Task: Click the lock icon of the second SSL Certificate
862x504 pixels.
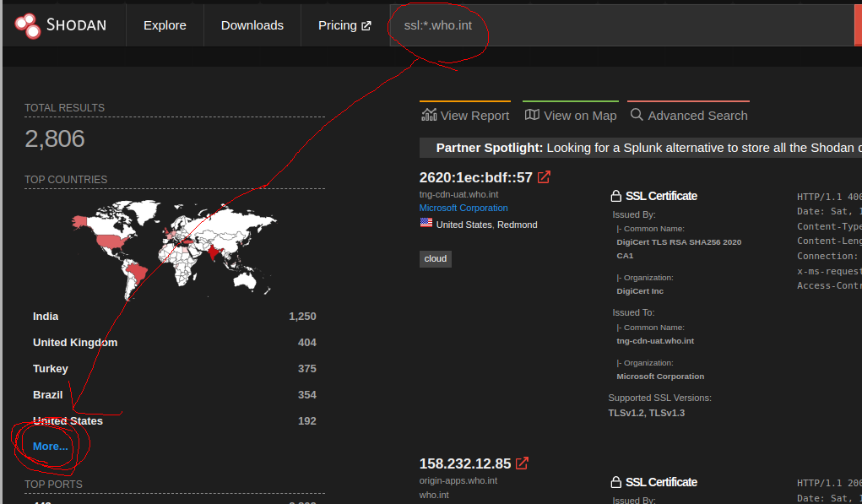Action: coord(615,483)
